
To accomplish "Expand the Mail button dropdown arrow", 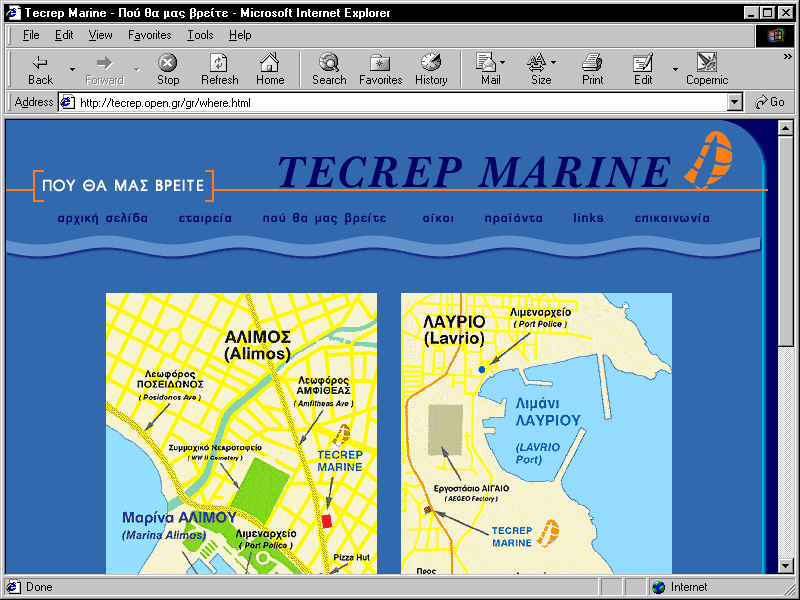I will [x=503, y=62].
